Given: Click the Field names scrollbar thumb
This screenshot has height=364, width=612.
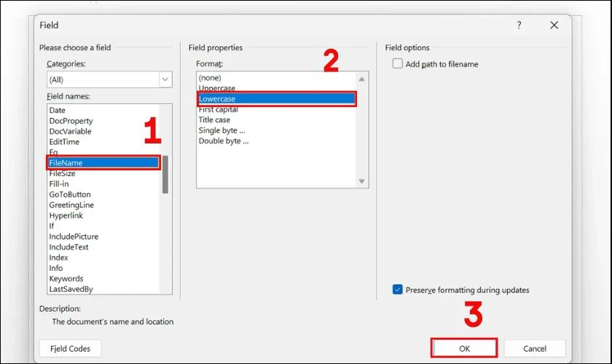Looking at the screenshot, I should point(165,175).
